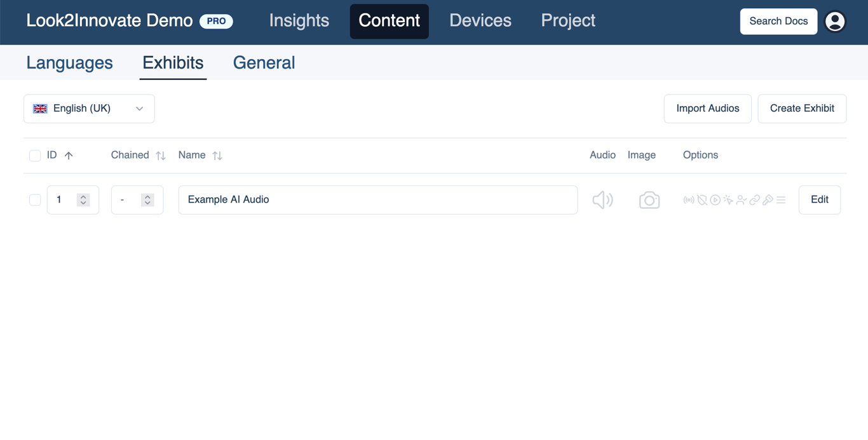Click the cursor-click option icon
This screenshot has width=868, height=440.
pos(728,200)
